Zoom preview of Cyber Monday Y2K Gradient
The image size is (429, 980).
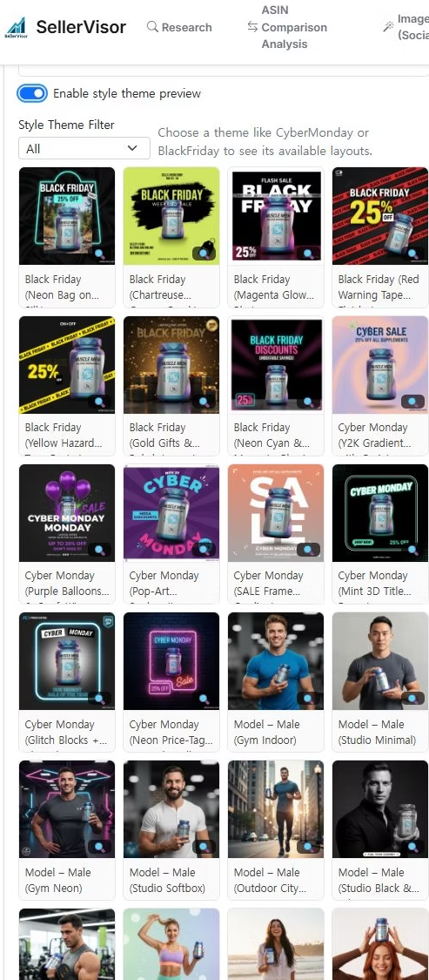pos(412,402)
